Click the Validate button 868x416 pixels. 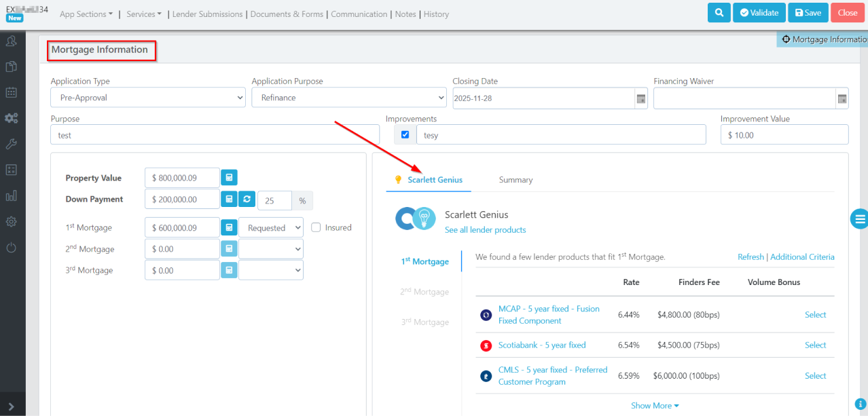click(x=759, y=13)
